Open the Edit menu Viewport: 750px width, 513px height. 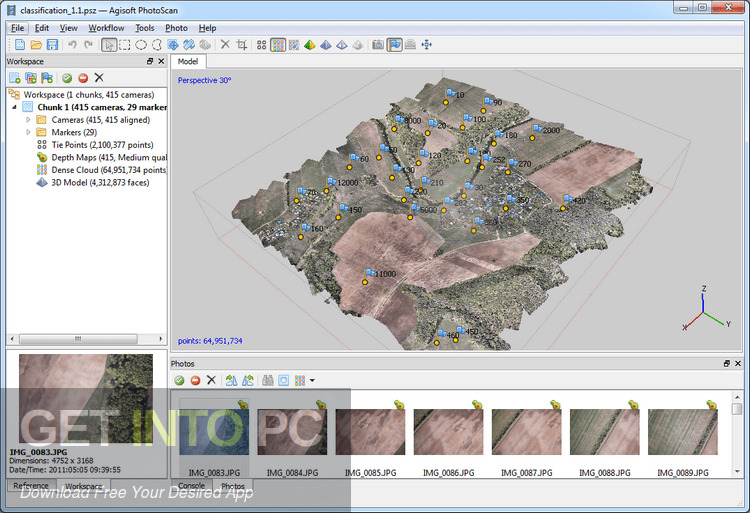42,28
